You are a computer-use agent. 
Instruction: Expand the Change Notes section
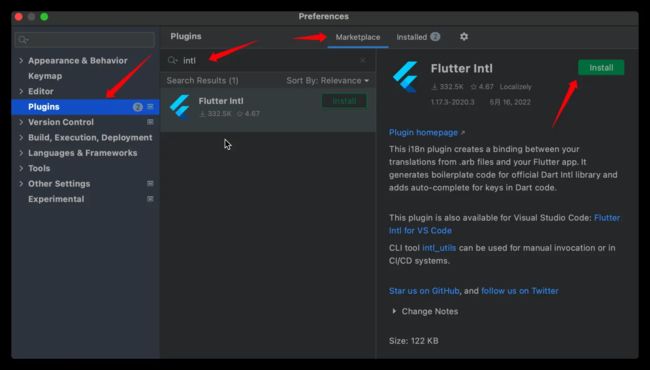coord(394,311)
